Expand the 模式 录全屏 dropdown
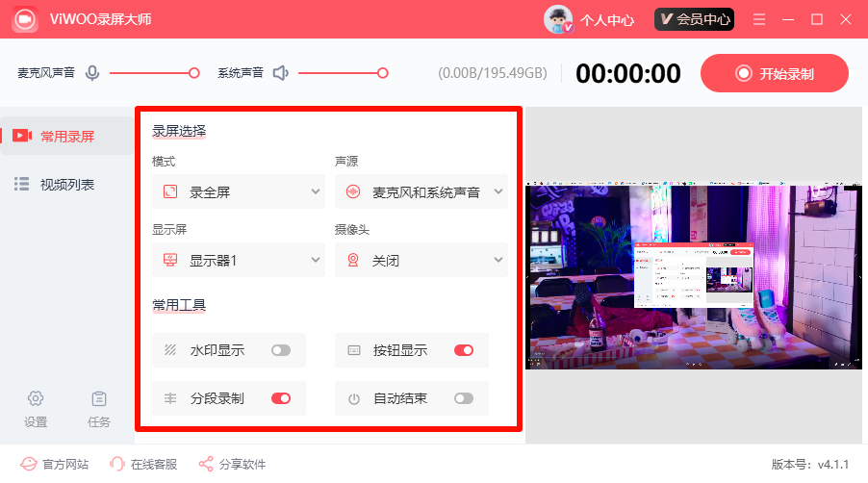Viewport: 868px width, 483px height. coord(239,192)
